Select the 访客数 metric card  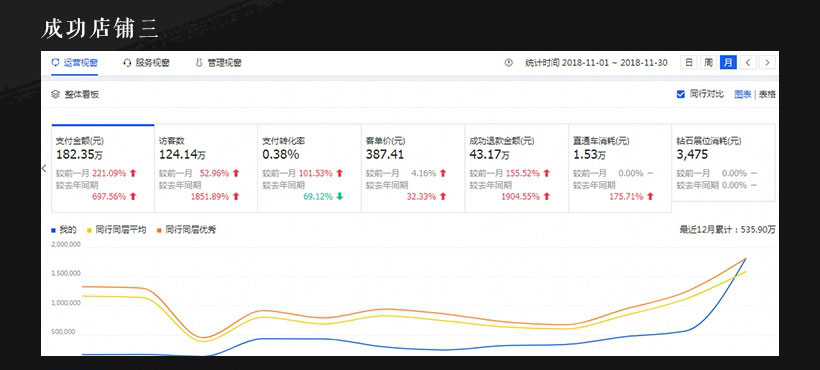206,168
